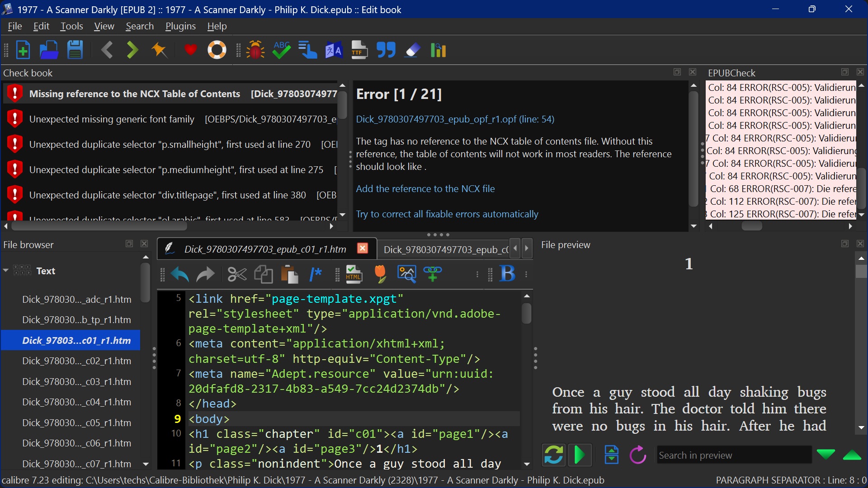868x488 pixels.
Task: Click the Bold B formatting icon
Action: (x=507, y=274)
